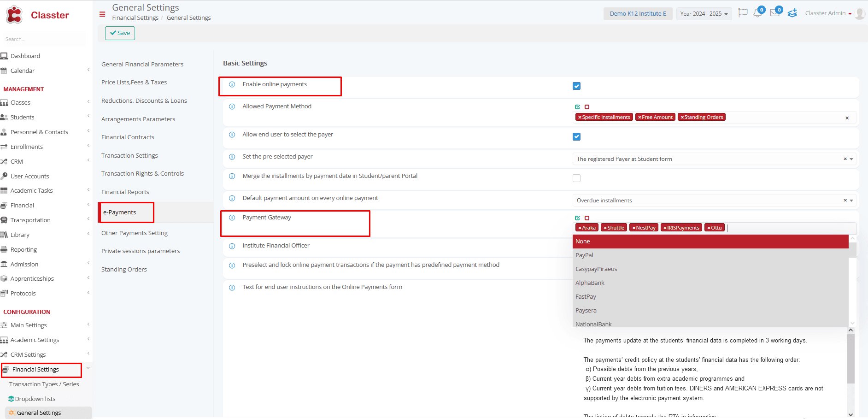This screenshot has height=419, width=868.
Task: Select PayPal from gateway list
Action: coord(710,255)
